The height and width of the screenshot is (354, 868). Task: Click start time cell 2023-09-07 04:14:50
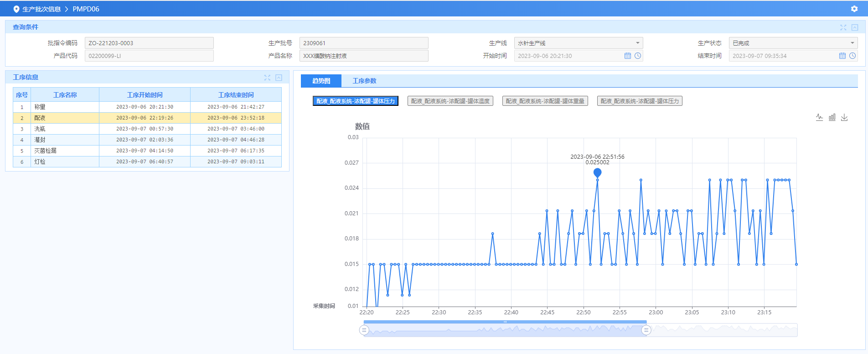145,151
